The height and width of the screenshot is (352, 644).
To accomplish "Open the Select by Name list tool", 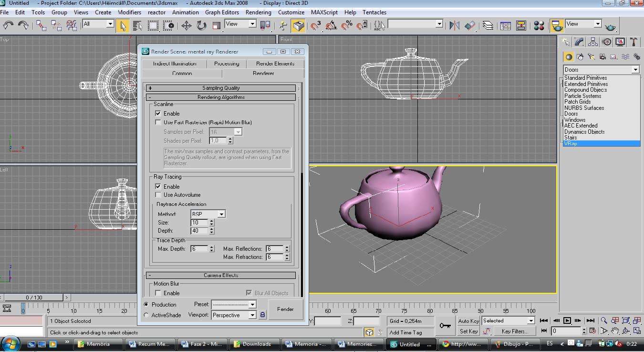I will pyautogui.click(x=137, y=25).
